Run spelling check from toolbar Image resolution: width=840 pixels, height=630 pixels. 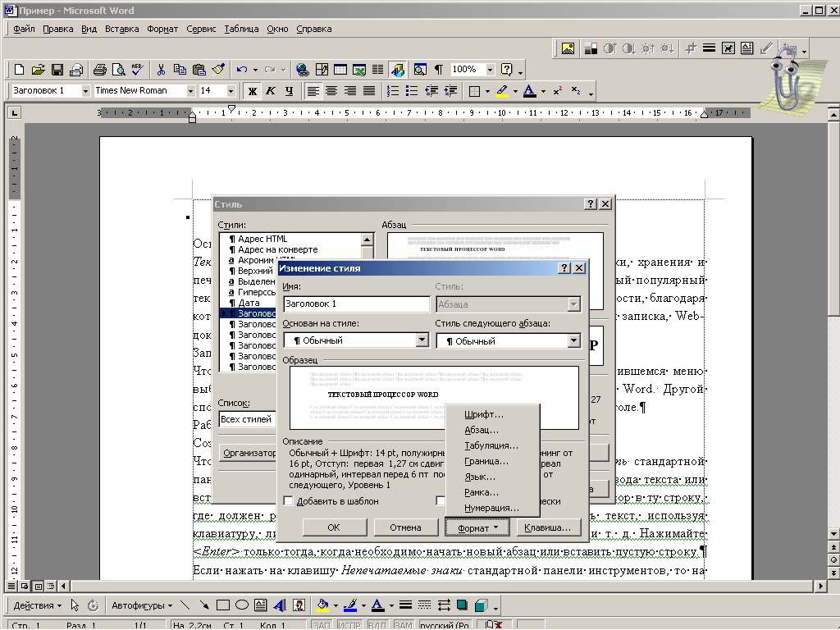[x=137, y=70]
